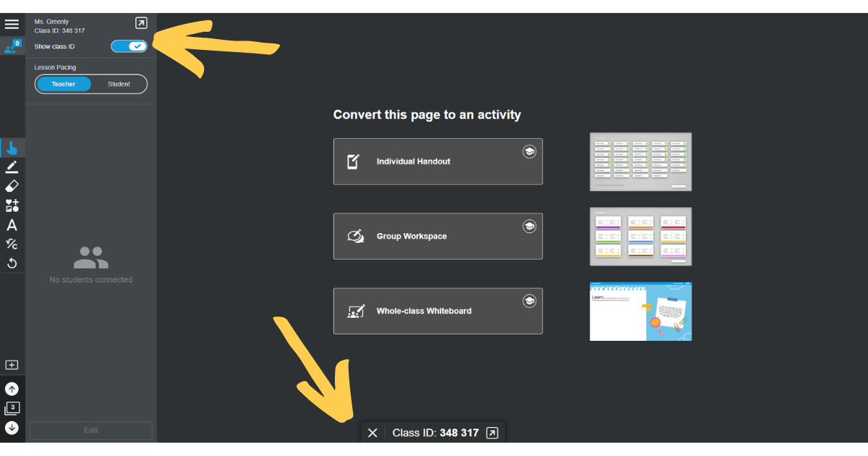Open the hamburger menu

[x=12, y=23]
